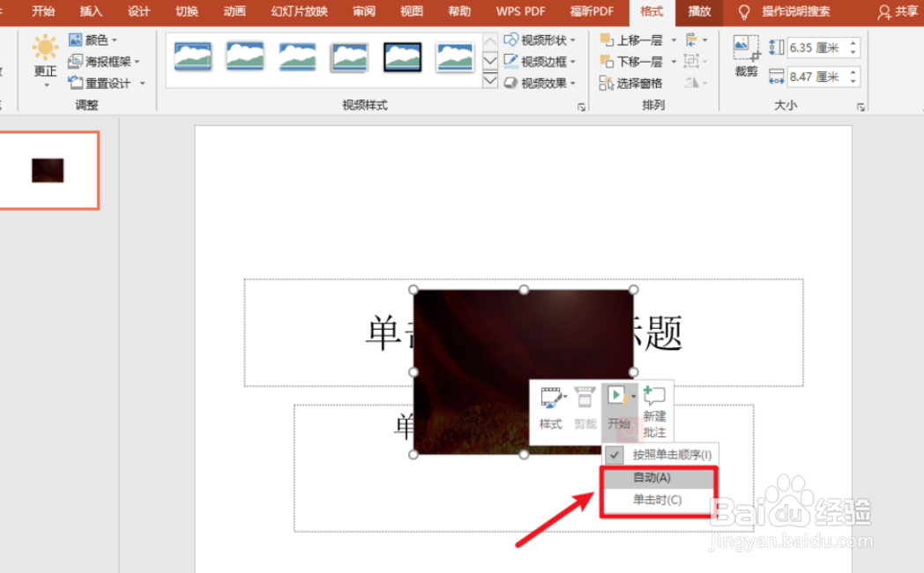The height and width of the screenshot is (573, 924).
Task: Open the 福昕PDF tab
Action: (x=591, y=11)
